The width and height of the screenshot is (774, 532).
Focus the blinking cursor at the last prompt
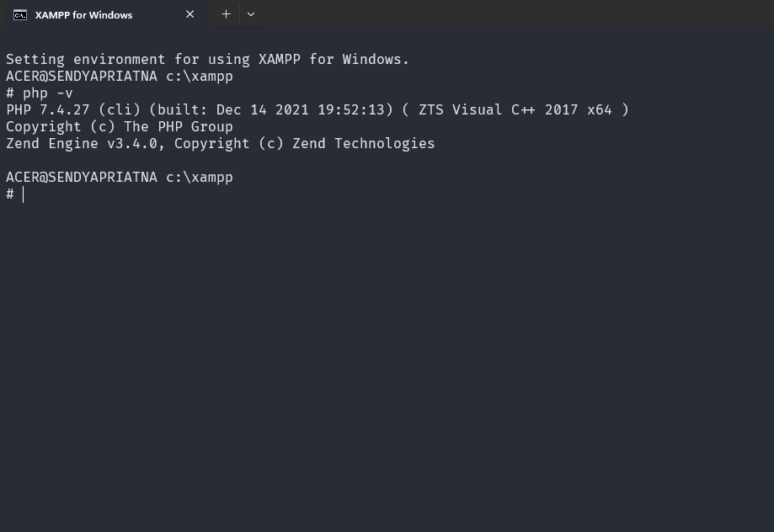(x=24, y=194)
